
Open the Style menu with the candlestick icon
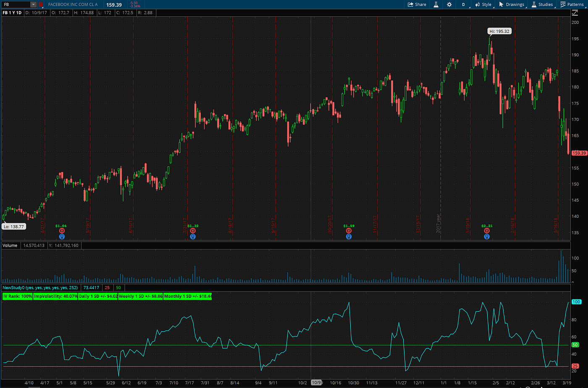click(x=483, y=5)
